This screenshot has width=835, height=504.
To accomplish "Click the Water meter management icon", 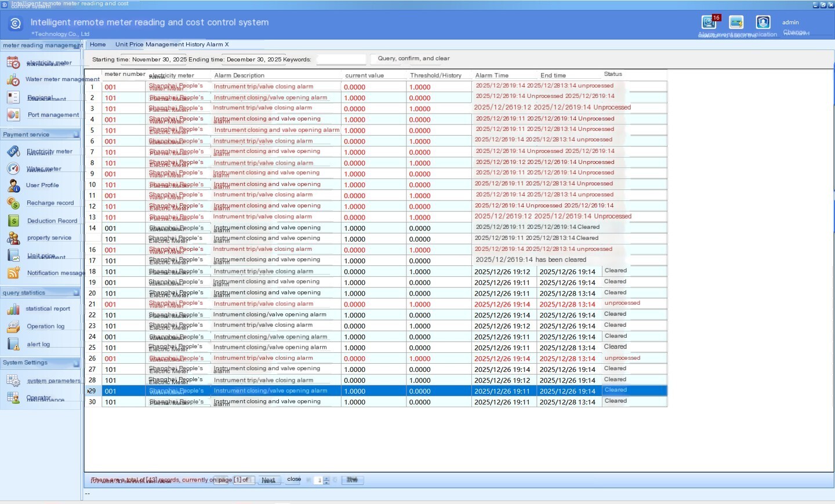I will coord(13,80).
